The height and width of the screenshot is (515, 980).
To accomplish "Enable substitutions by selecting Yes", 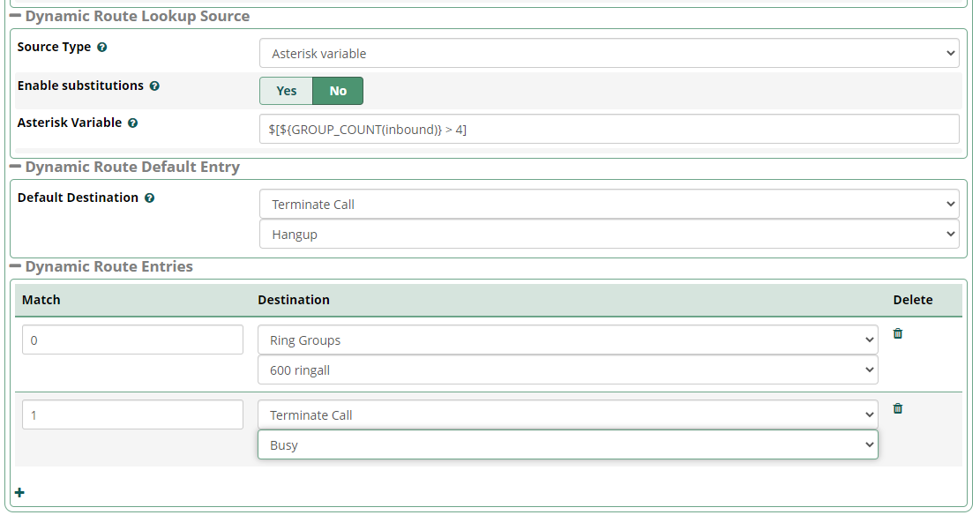I will pos(286,90).
